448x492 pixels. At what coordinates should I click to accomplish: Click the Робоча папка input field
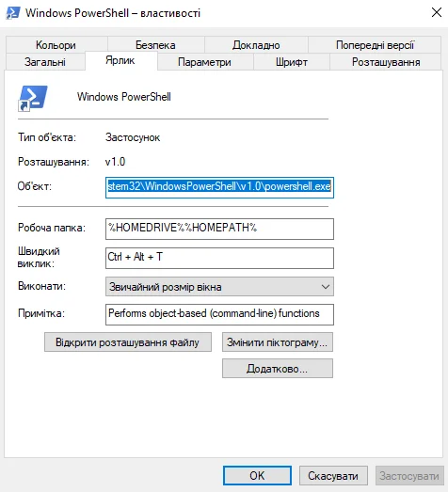[219, 229]
